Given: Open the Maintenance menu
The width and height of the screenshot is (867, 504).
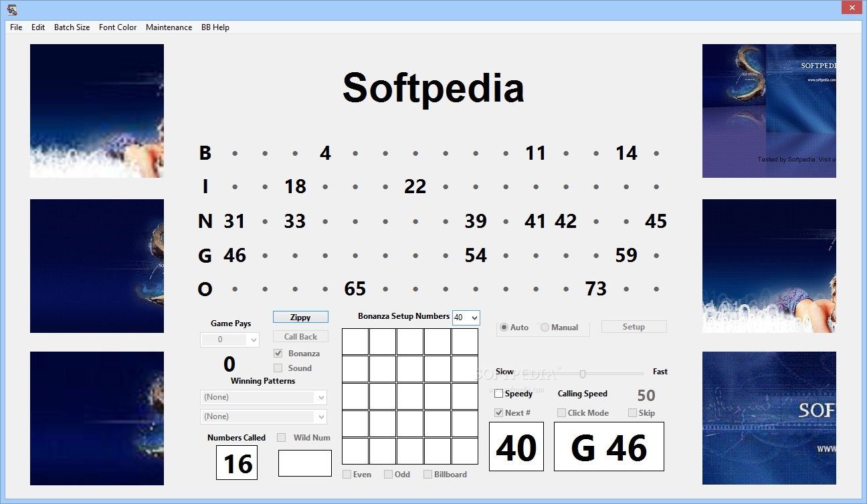Looking at the screenshot, I should (x=169, y=27).
